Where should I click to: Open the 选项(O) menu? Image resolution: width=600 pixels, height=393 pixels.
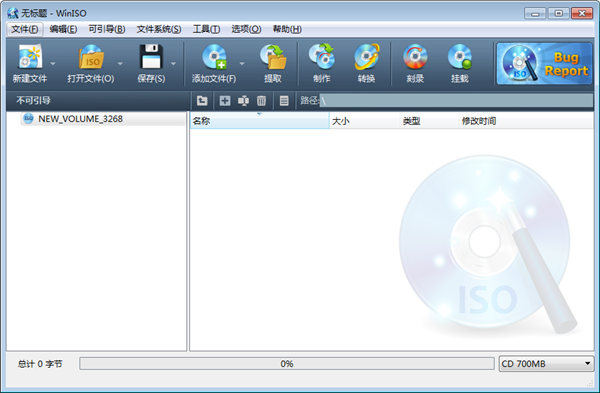pyautogui.click(x=246, y=29)
